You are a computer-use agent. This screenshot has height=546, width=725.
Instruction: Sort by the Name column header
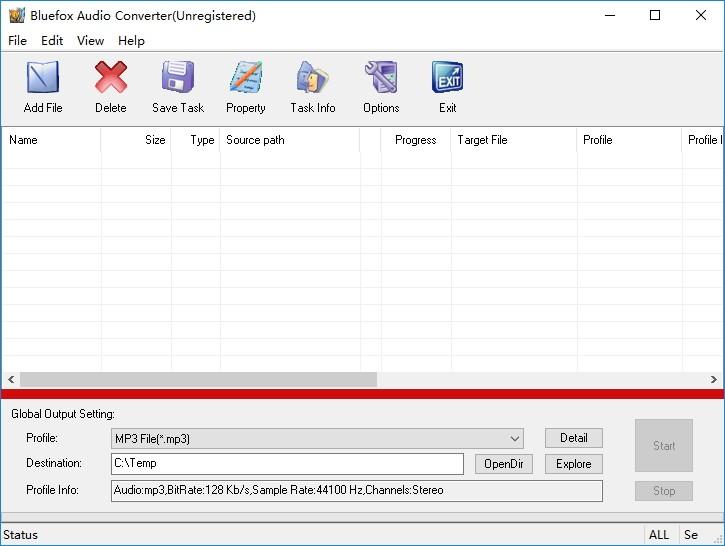(x=51, y=140)
